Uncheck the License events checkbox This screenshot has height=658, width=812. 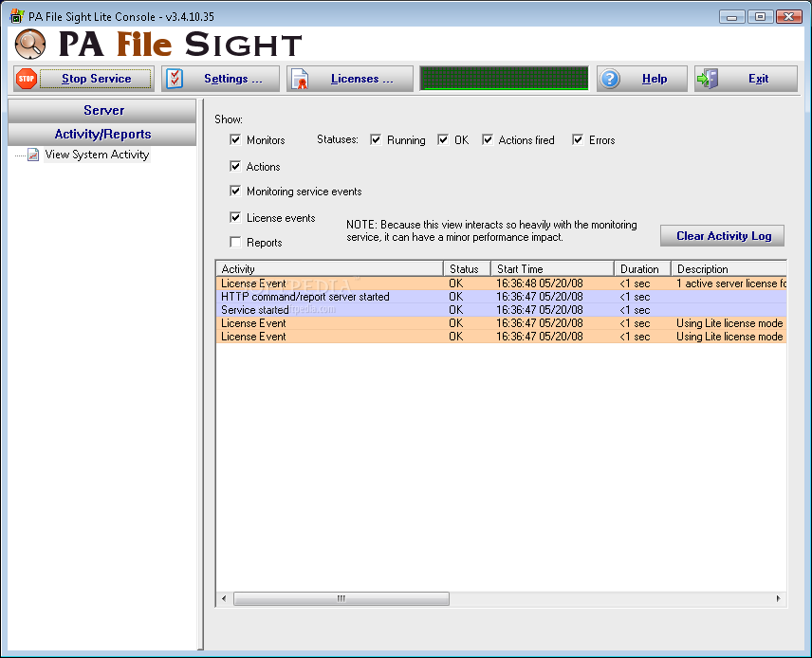[x=235, y=217]
